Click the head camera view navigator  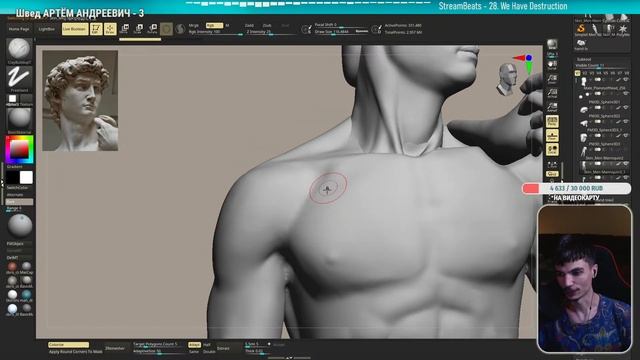coord(506,79)
